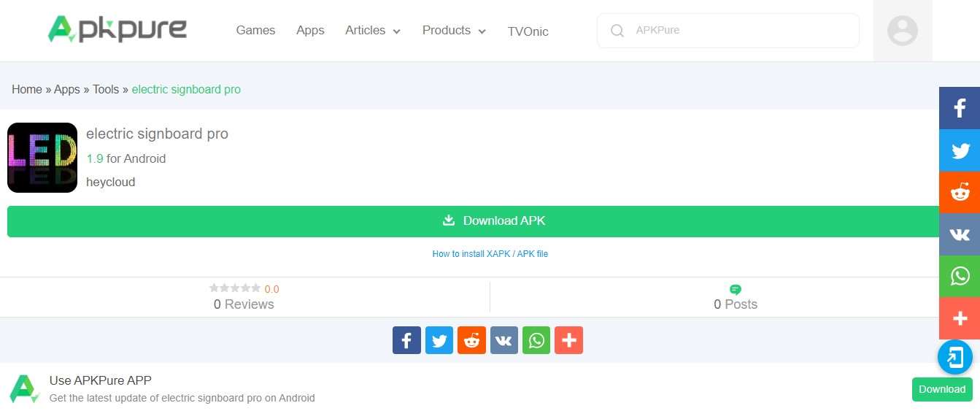Click the 0.0 rating value
Screen dimensions: 980x411
click(x=271, y=289)
